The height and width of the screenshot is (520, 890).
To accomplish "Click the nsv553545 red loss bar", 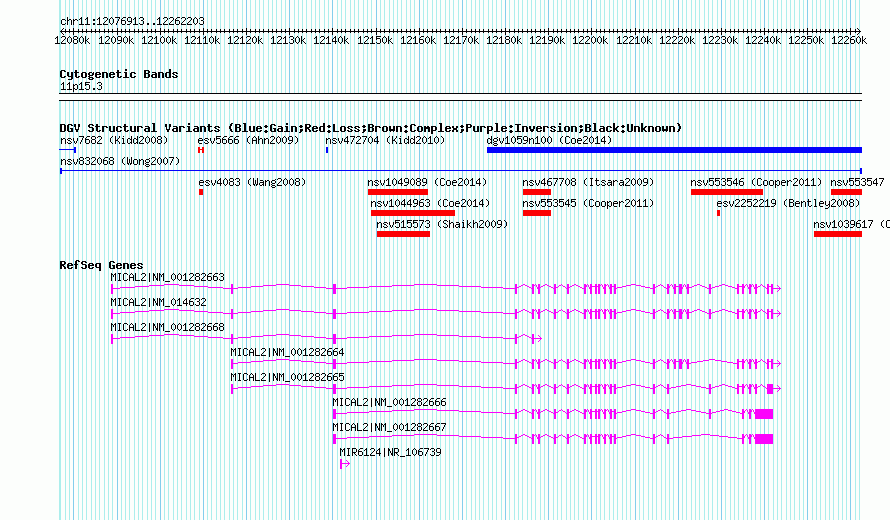I will [536, 213].
